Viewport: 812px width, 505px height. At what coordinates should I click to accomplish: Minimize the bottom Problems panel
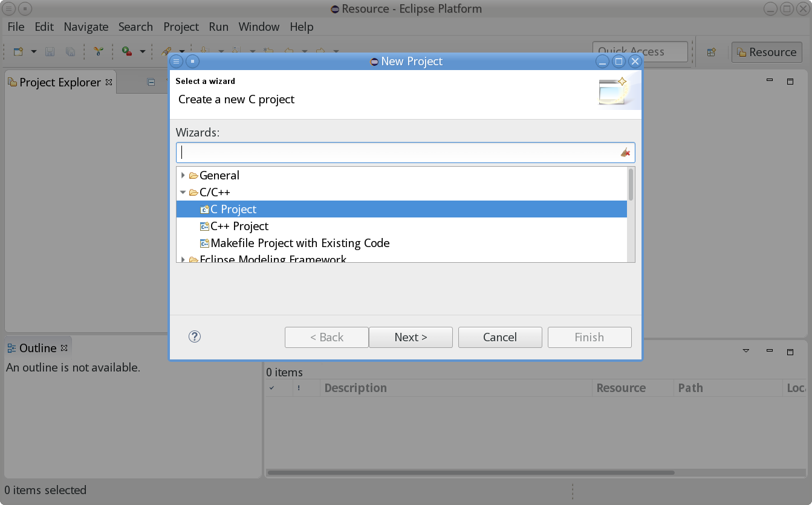click(770, 350)
